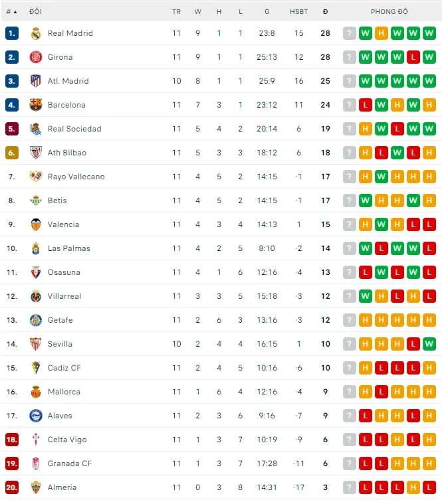Screen dimensions: 442x504
Task: Click the Barcelona club crest
Action: pos(36,105)
